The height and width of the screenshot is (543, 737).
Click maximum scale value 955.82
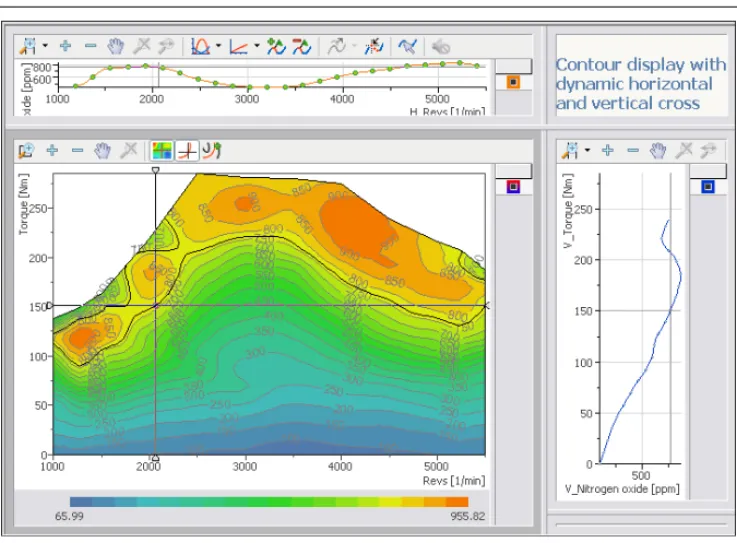(467, 516)
